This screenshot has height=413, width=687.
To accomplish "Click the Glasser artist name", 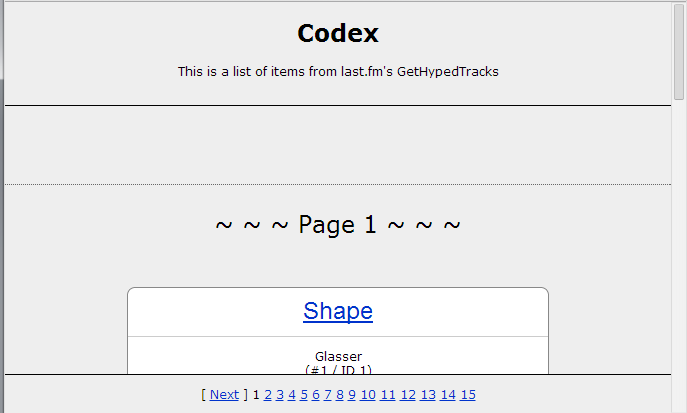I will click(x=338, y=356).
